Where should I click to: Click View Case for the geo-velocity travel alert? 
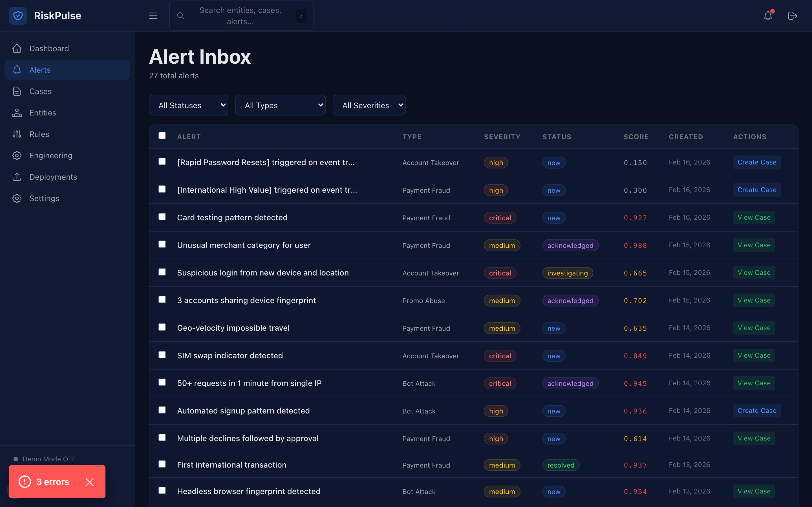point(754,328)
